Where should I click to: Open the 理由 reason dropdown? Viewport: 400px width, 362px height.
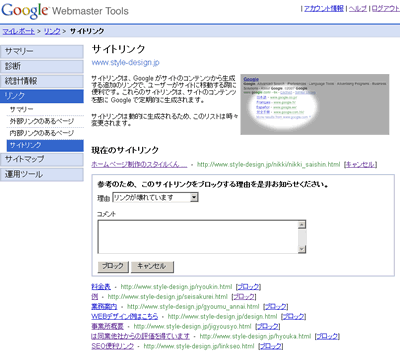(x=155, y=198)
